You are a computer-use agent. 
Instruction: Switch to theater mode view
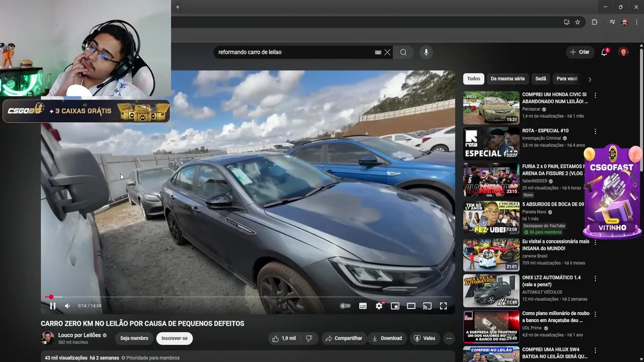(411, 306)
